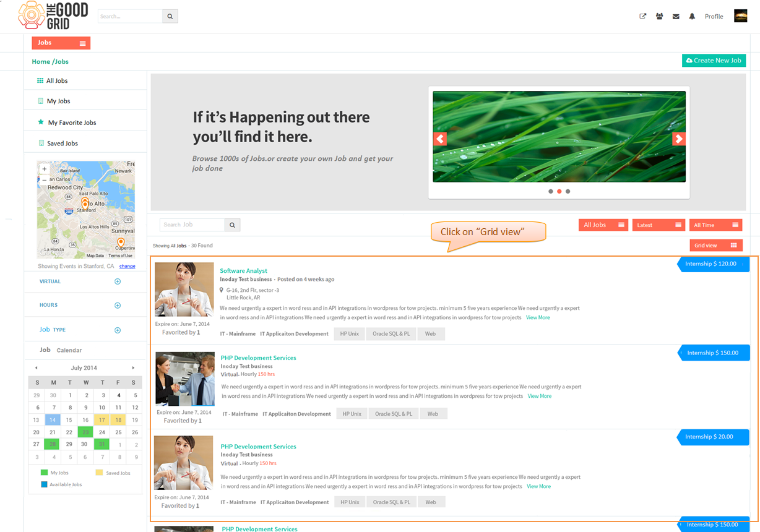Screen dimensions: 760x532
Task: Open the map's Terms of Use link
Action: (120, 255)
